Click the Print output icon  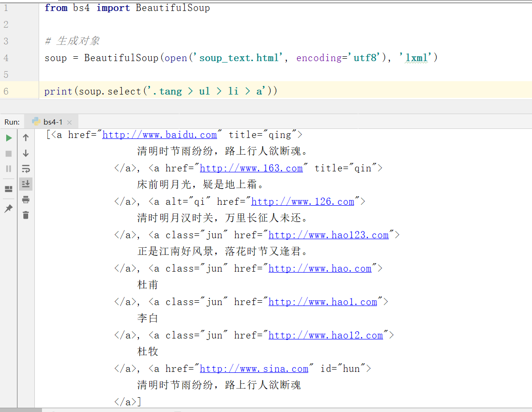pos(26,200)
